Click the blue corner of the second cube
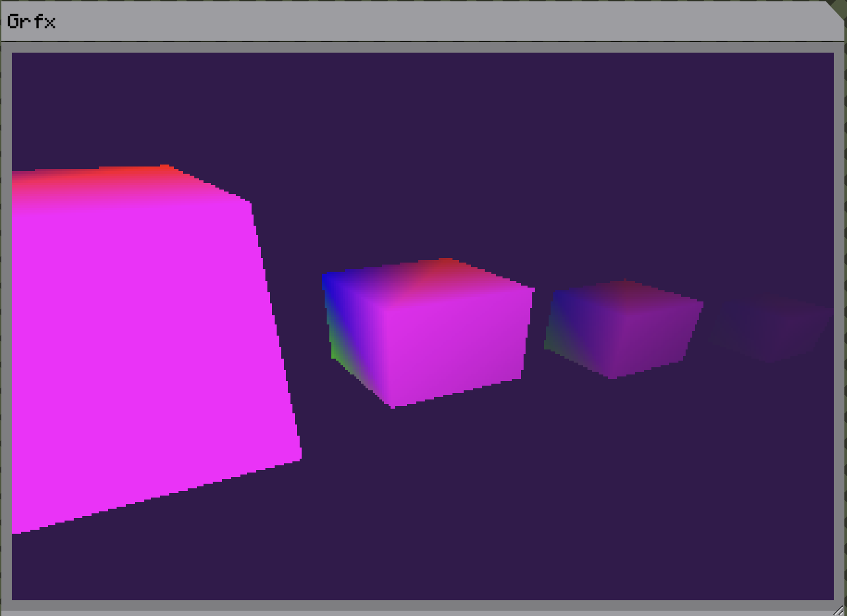 pos(331,284)
